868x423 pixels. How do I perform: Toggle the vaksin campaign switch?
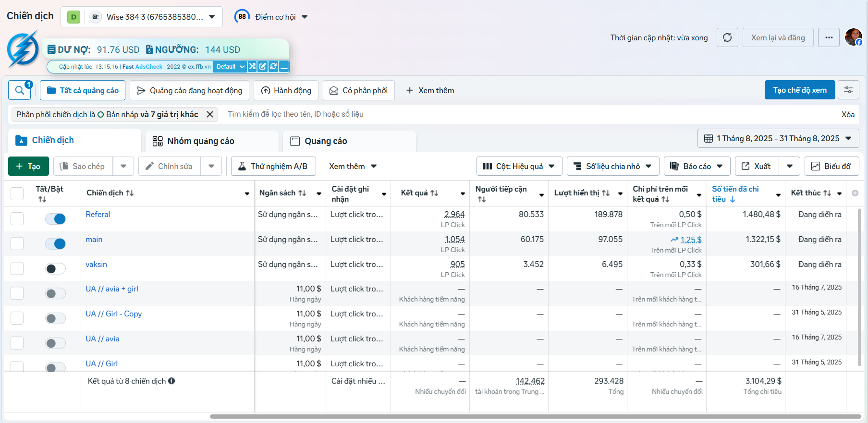pos(55,269)
